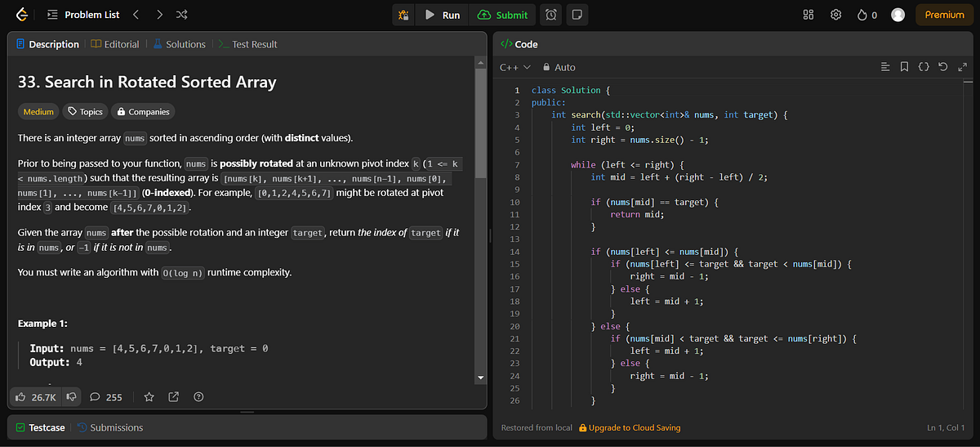
Task: Click line number 14 in editor
Action: coord(514,252)
